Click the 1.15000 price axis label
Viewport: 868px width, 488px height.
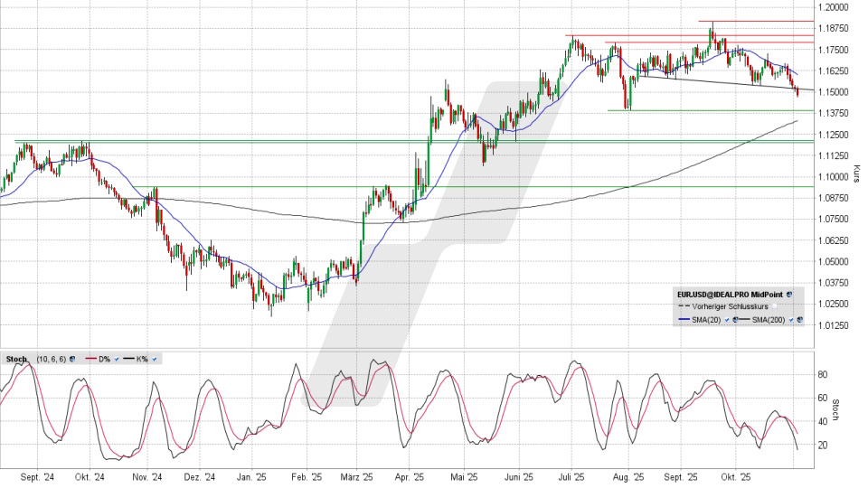832,91
